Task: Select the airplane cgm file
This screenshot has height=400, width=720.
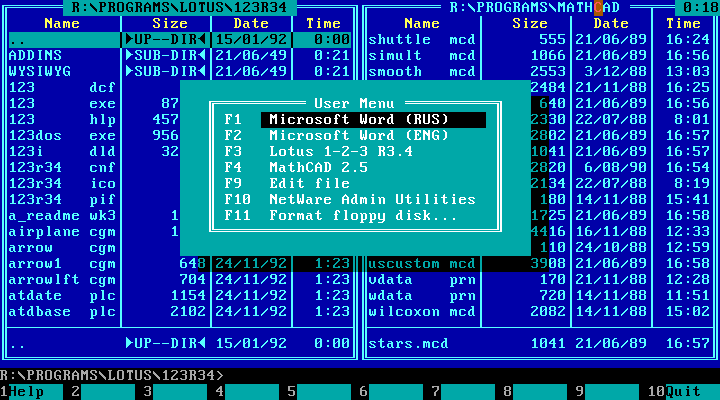Action: tap(60, 231)
